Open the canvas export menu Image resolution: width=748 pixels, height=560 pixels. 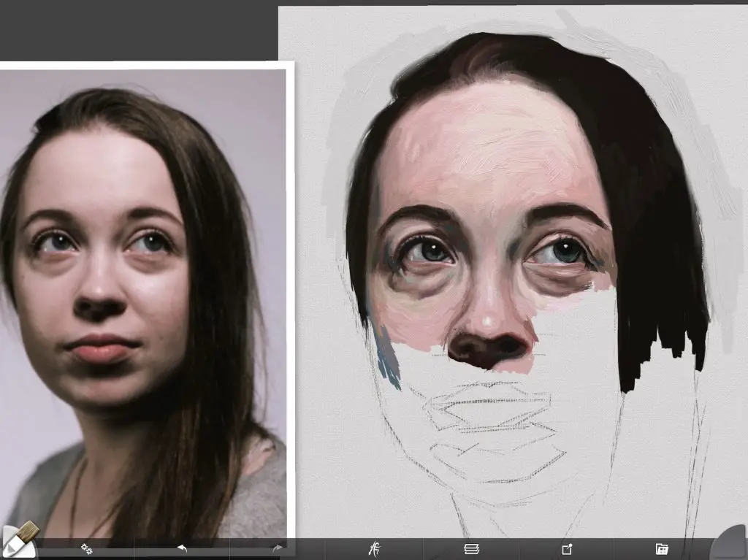(567, 549)
